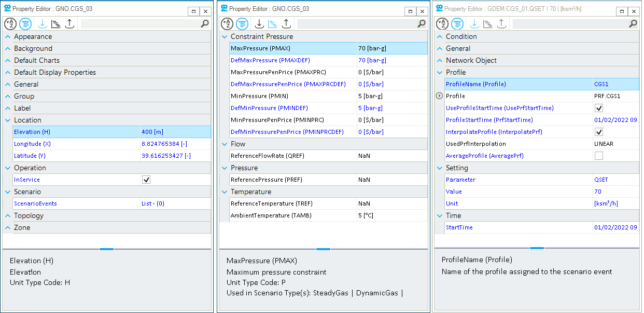The width and height of the screenshot is (644, 313).
Task: Click hierarchy sort icon above Constraint Pressure section
Action: [x=272, y=24]
